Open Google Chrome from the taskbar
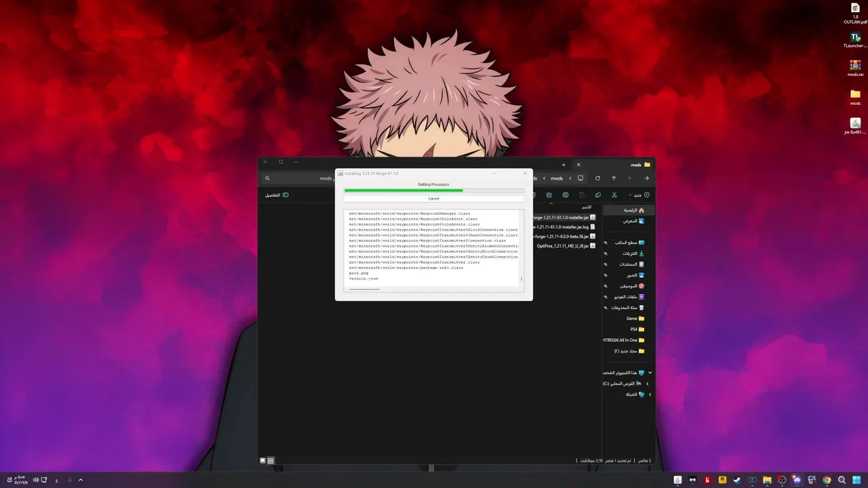The image size is (868, 488). pos(827,480)
